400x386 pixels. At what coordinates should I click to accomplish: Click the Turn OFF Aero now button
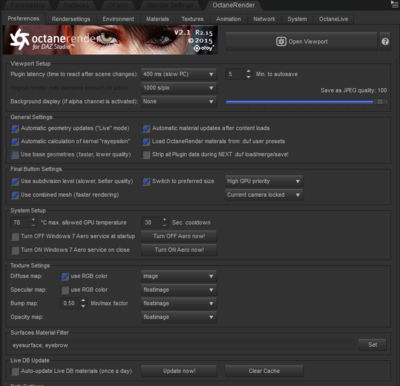179,236
